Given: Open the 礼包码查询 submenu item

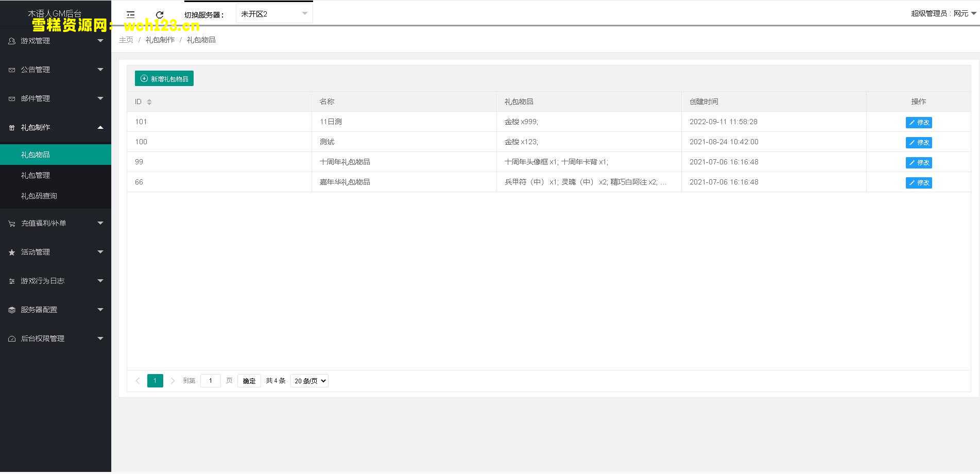Looking at the screenshot, I should (56, 196).
